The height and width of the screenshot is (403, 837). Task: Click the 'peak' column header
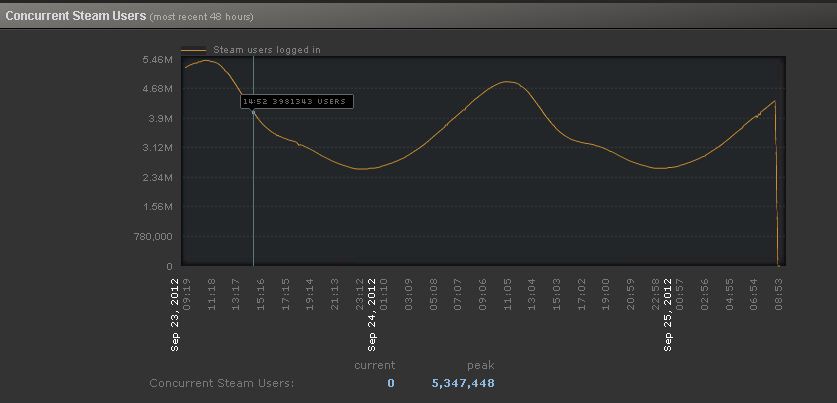pos(480,366)
